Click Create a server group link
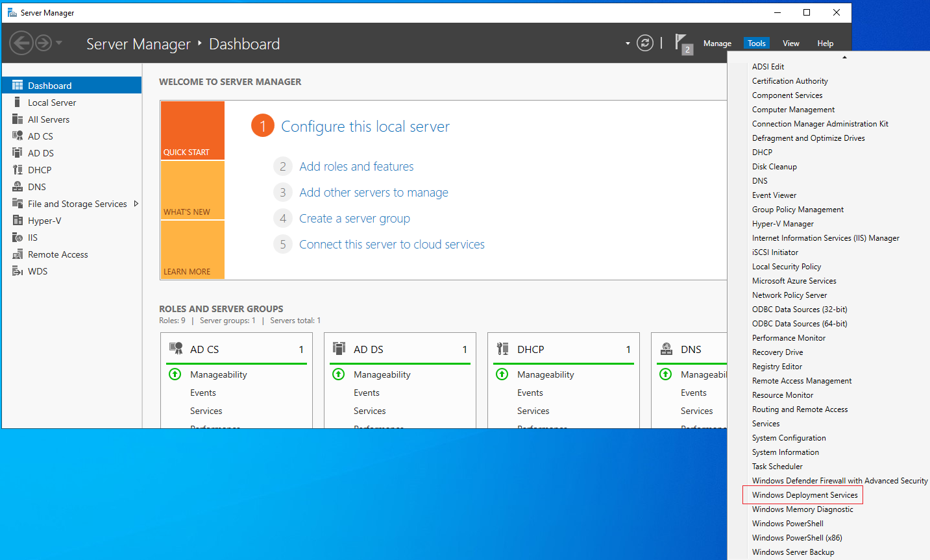The width and height of the screenshot is (930, 560). tap(354, 219)
